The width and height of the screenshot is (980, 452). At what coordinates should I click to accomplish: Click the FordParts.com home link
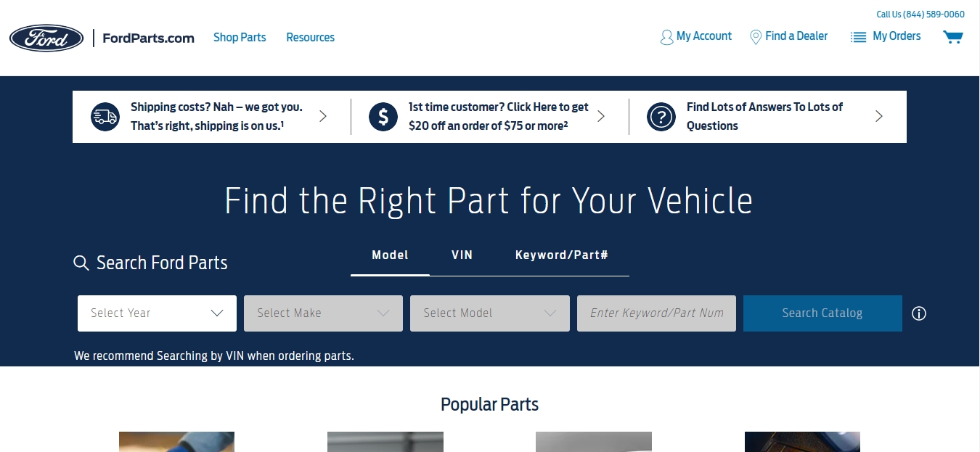148,38
